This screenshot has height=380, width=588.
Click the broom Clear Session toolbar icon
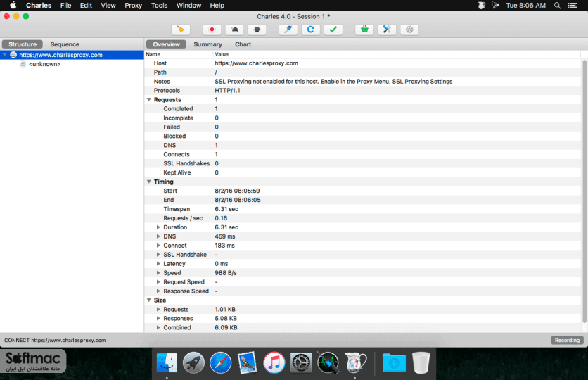pos(181,30)
